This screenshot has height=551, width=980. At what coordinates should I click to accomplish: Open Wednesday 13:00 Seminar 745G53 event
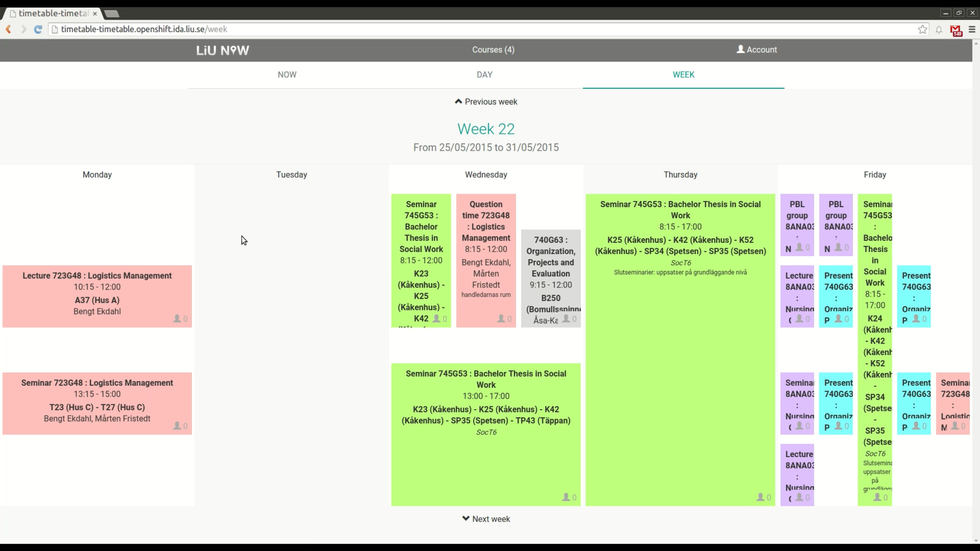click(486, 434)
